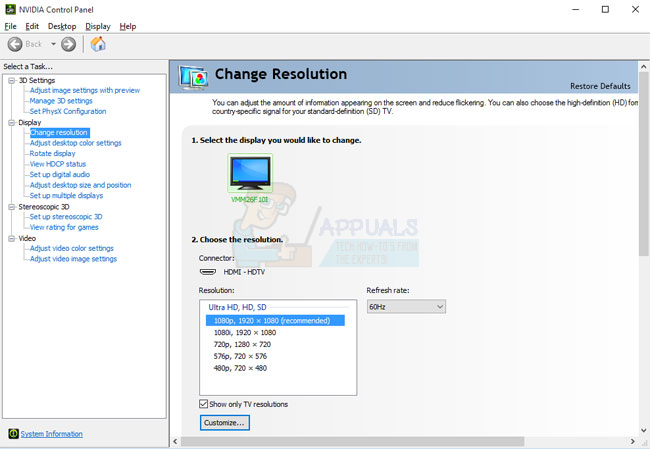This screenshot has height=449, width=650.
Task: Click the horizontal scrollbar thumb
Action: click(x=352, y=441)
